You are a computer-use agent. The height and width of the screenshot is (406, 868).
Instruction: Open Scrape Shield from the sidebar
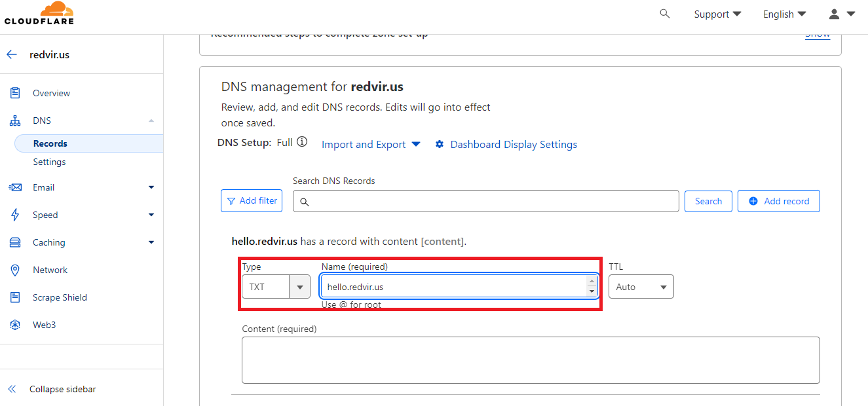[x=14, y=297]
